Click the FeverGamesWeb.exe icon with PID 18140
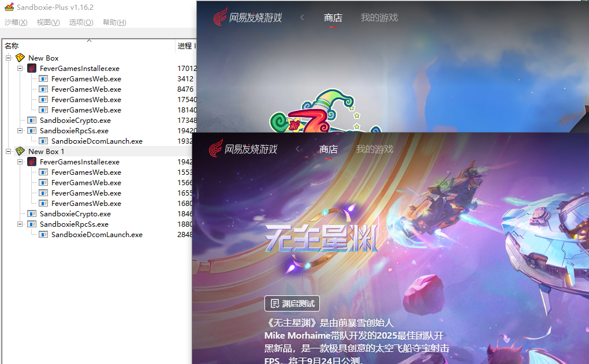 [43, 110]
